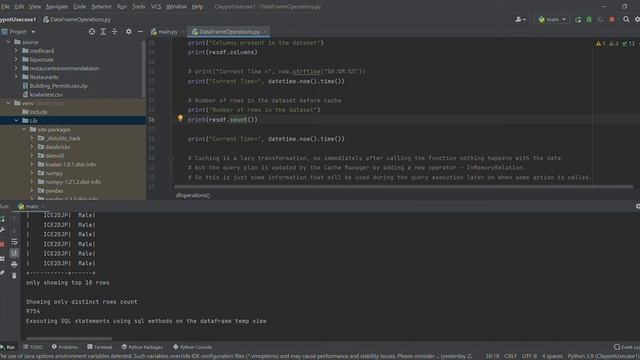The height and width of the screenshot is (360, 640).
Task: Select Building_Permits.csv.zip file
Action: [x=58, y=86]
